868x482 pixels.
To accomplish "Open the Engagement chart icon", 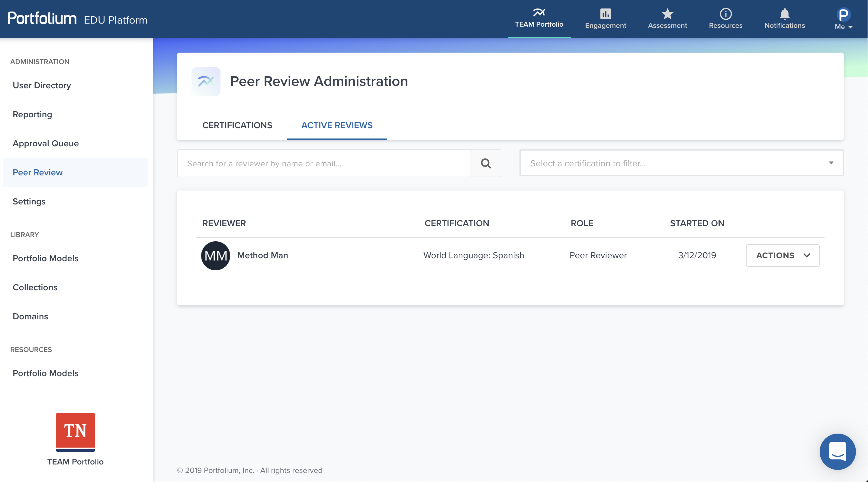I will (605, 14).
